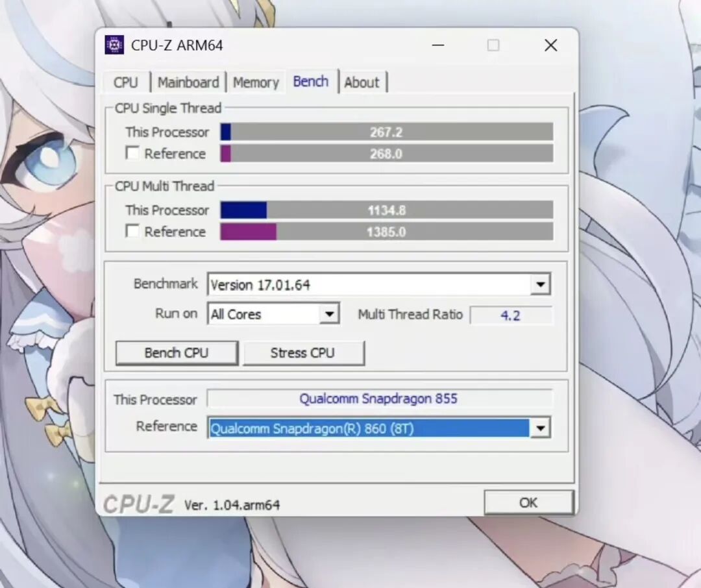Click the CPU-Z chip icon in title bar
The width and height of the screenshot is (701, 588).
click(x=114, y=45)
